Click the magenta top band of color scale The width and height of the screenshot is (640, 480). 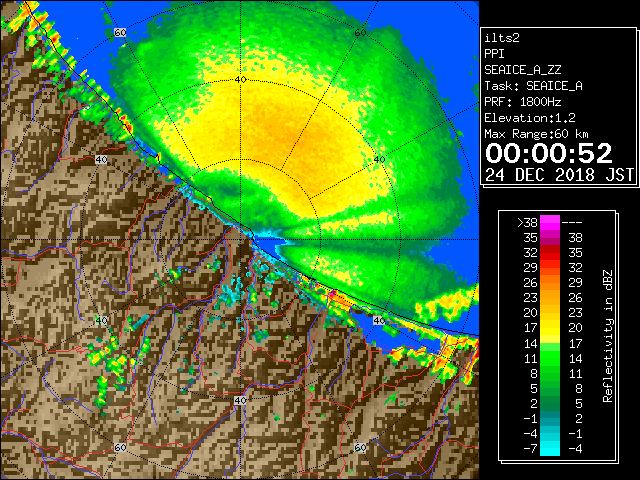[x=550, y=223]
